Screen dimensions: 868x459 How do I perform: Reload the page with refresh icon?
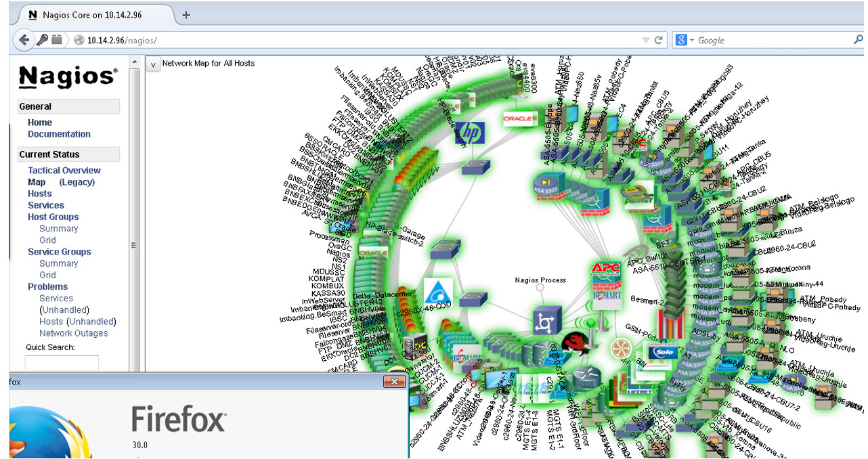coord(658,40)
